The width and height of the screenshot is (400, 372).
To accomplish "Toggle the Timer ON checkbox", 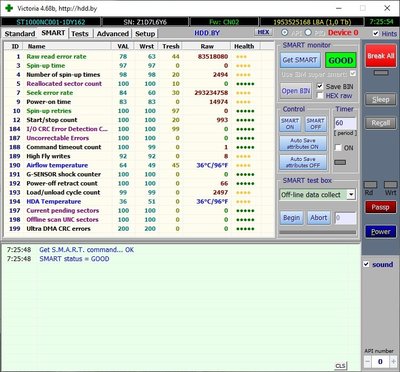I will tap(338, 148).
